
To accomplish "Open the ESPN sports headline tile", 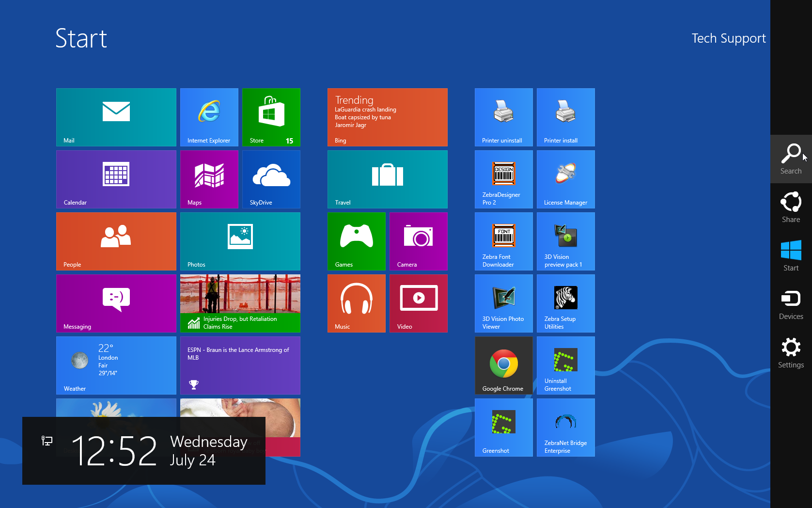I will [240, 365].
